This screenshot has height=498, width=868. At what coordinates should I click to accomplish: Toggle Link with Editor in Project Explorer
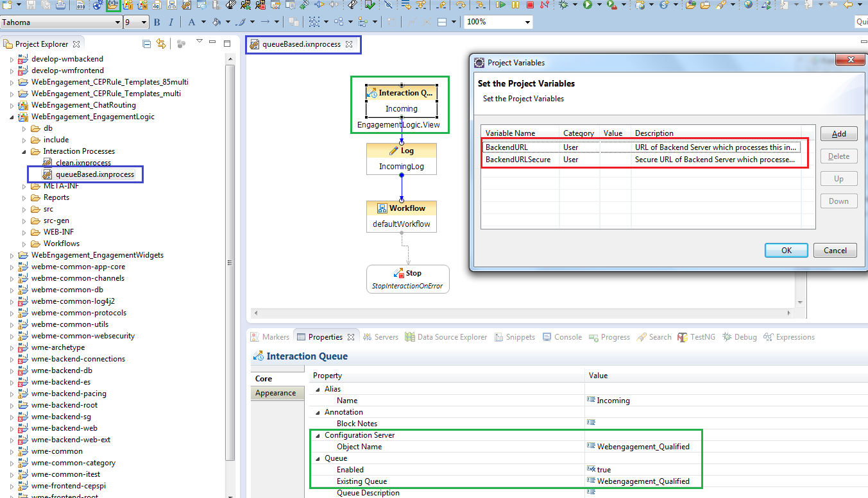(x=161, y=44)
